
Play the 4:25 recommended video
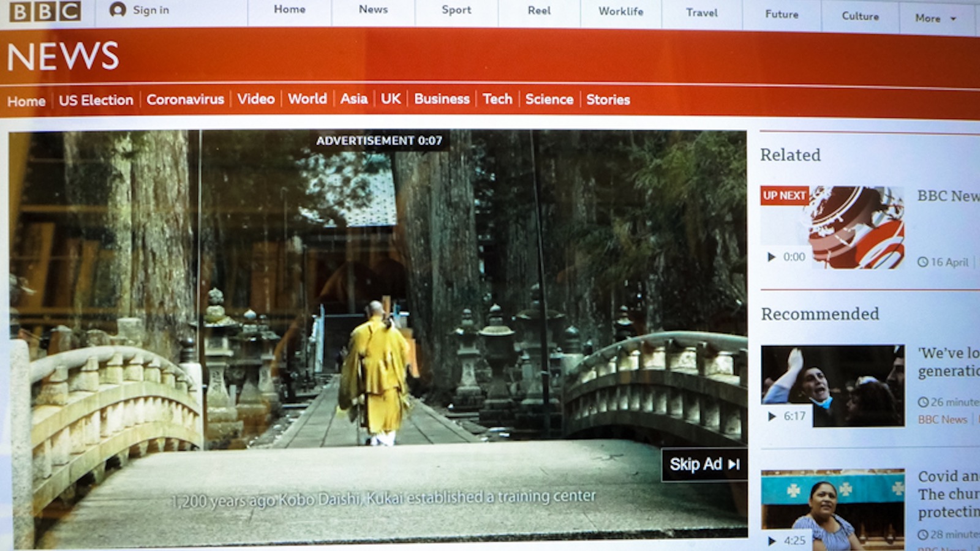(x=787, y=541)
